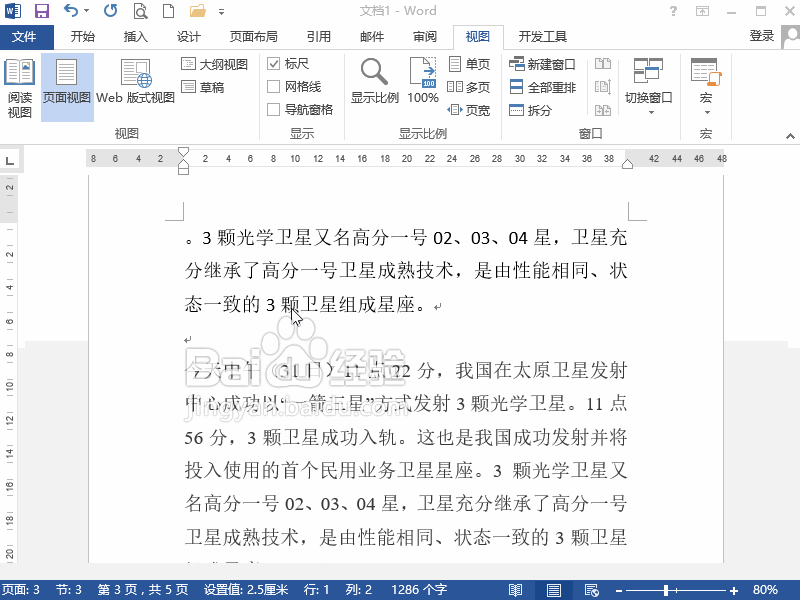Open 大纲视图 outline view
This screenshot has height=600, width=800.
coord(210,63)
